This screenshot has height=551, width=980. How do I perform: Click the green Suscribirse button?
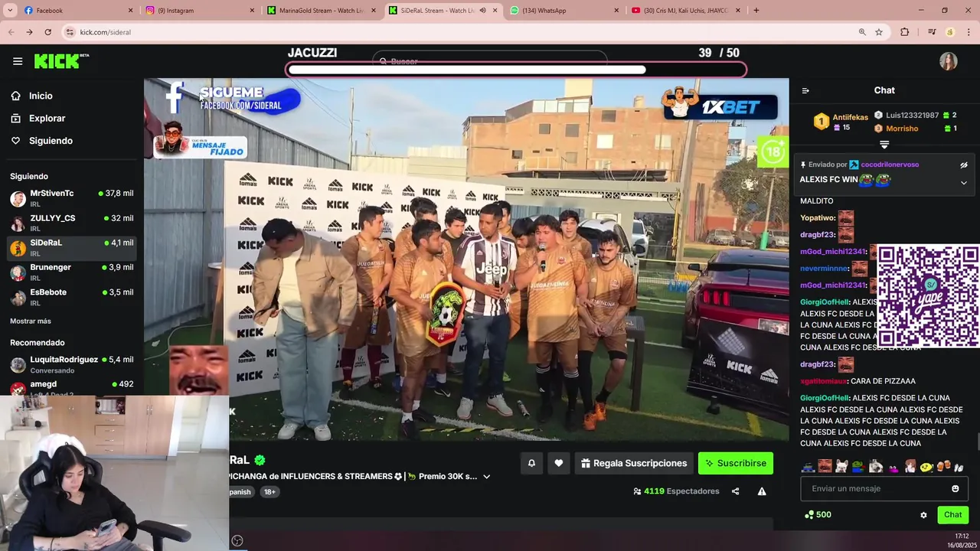click(736, 463)
